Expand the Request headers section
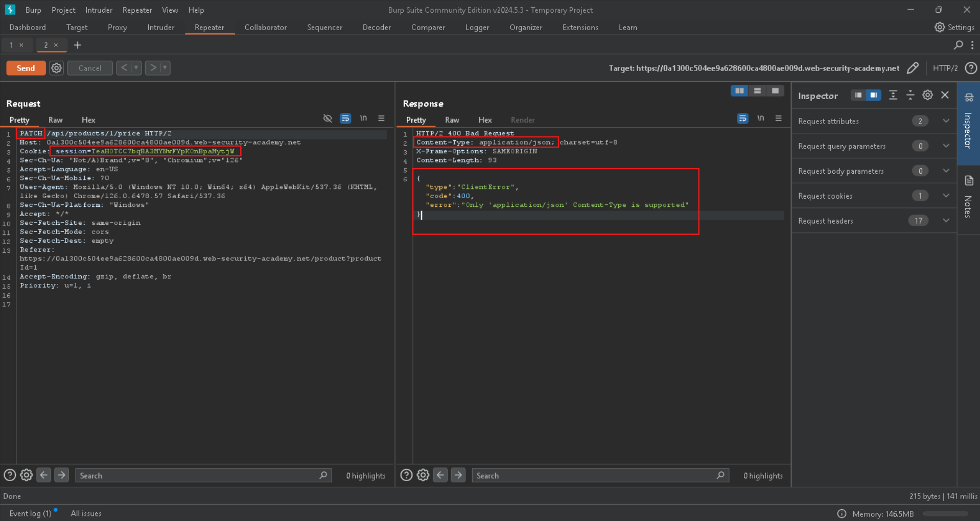Image resolution: width=980 pixels, height=521 pixels. tap(946, 221)
